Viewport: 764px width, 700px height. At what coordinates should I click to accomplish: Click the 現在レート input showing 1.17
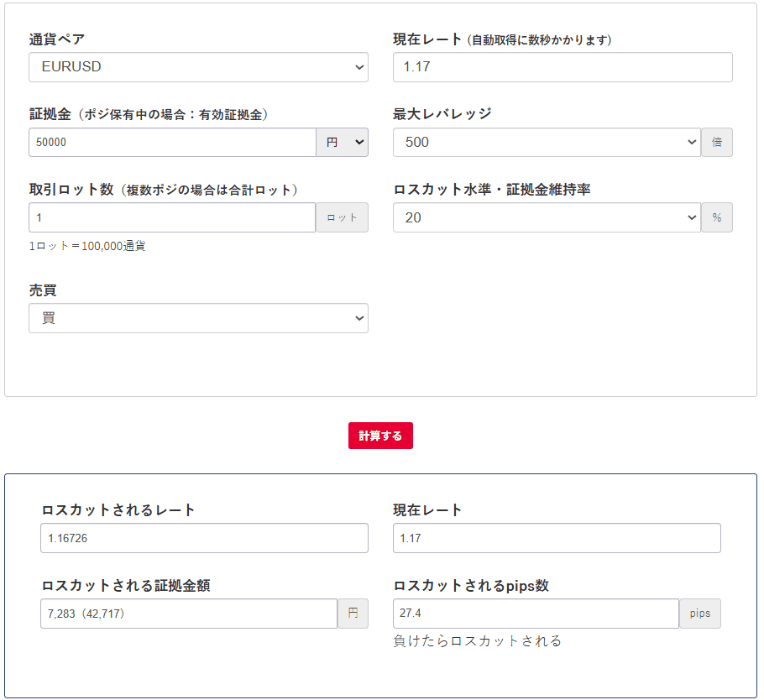coord(562,67)
